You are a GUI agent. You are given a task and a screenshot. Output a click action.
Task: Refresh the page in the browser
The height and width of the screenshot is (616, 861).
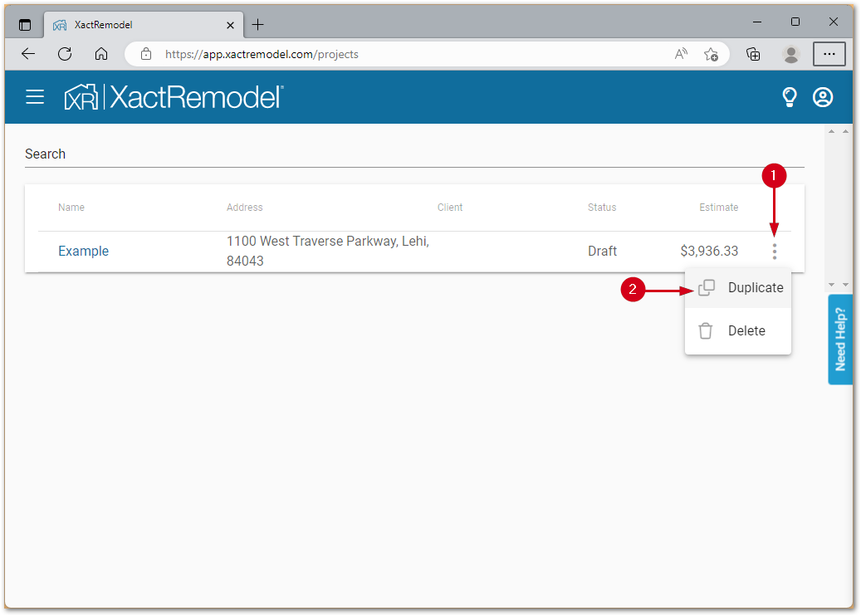(x=65, y=54)
